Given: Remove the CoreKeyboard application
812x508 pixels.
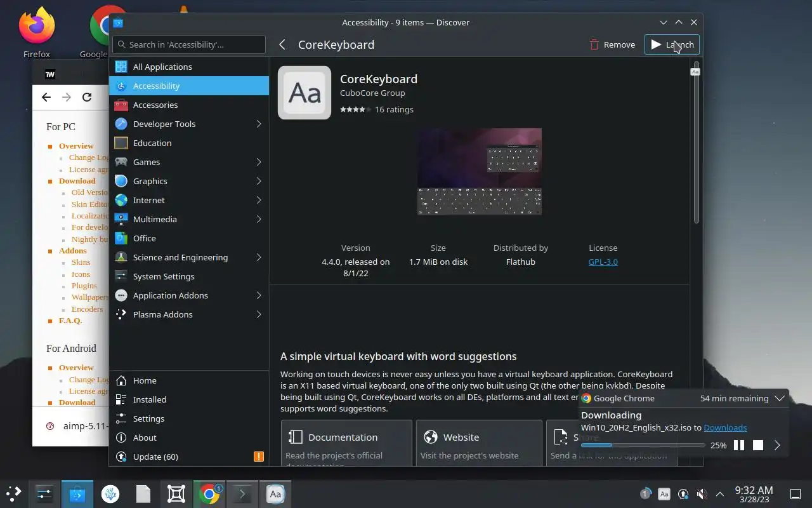Looking at the screenshot, I should 612,44.
